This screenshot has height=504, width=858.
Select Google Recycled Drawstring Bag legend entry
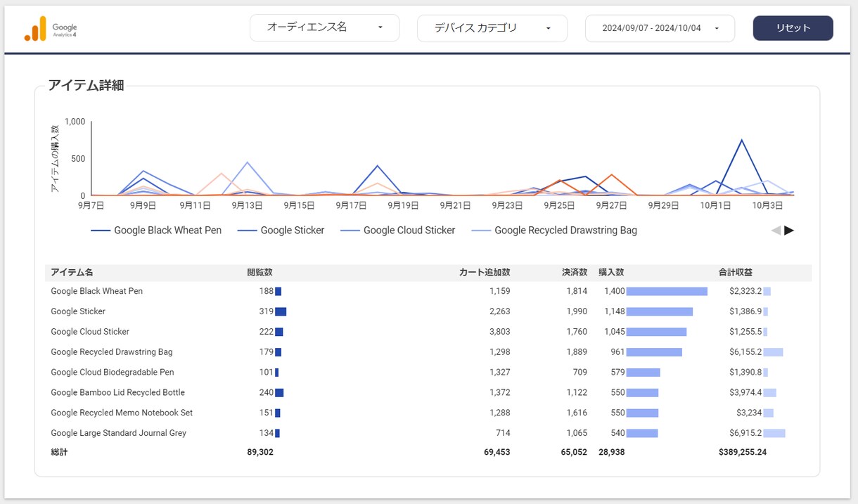[x=554, y=231]
